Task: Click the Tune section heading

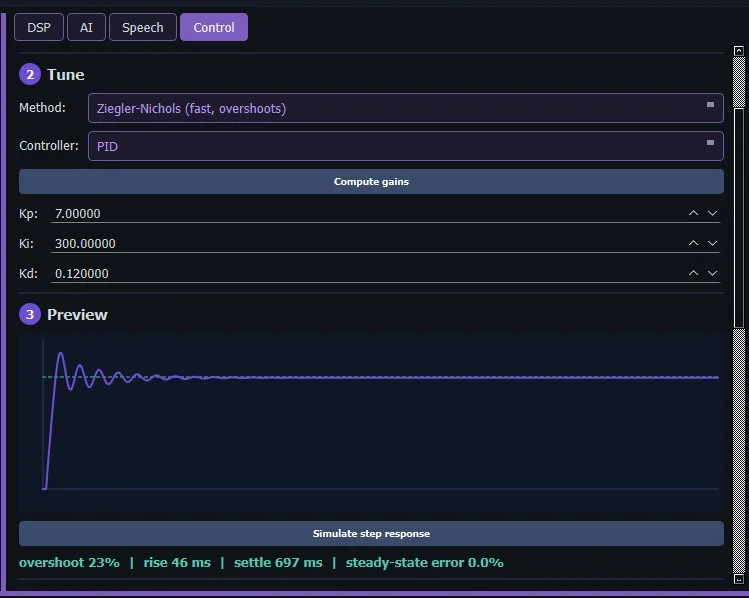Action: (65, 75)
